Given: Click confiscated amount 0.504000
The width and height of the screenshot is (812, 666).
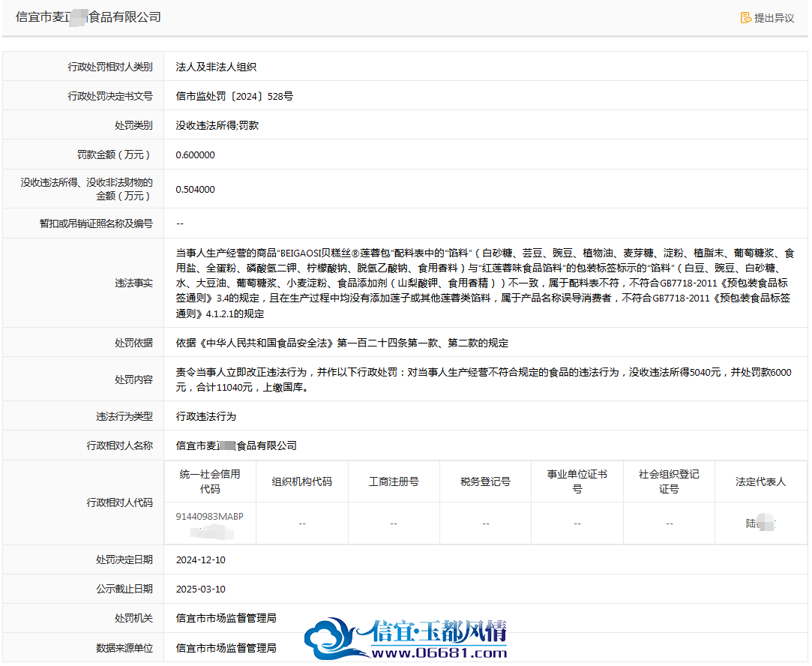Looking at the screenshot, I should 195,190.
